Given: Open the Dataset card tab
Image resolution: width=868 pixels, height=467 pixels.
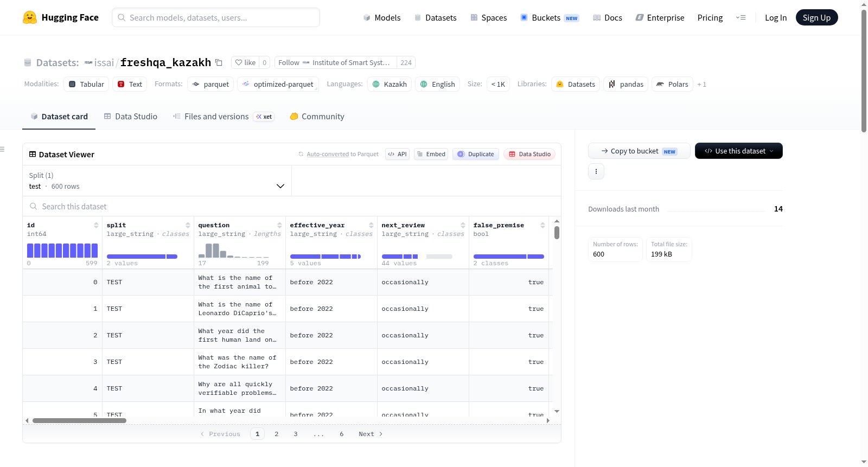Looking at the screenshot, I should point(59,117).
